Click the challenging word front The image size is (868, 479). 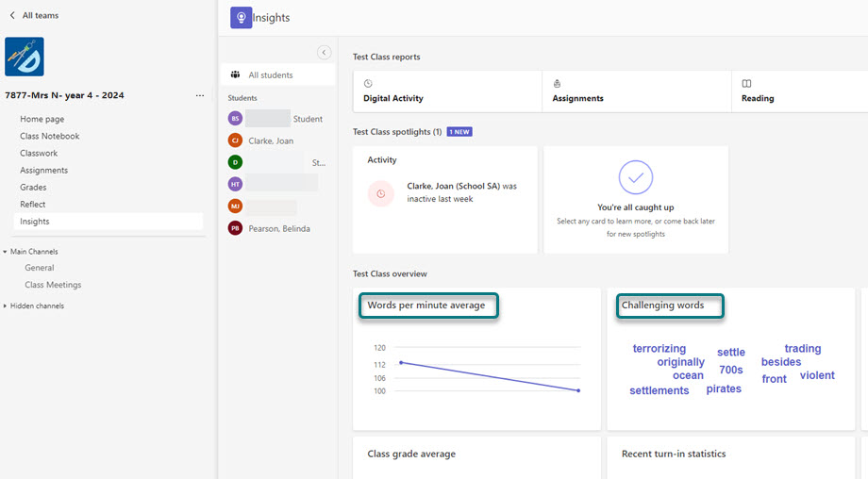pos(774,379)
